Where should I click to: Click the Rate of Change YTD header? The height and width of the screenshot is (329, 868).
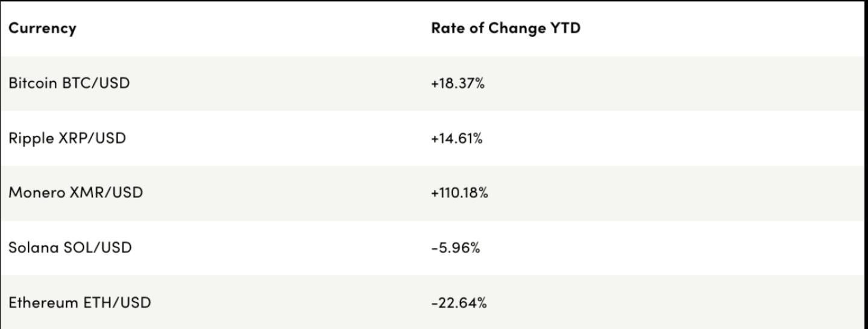pyautogui.click(x=506, y=28)
